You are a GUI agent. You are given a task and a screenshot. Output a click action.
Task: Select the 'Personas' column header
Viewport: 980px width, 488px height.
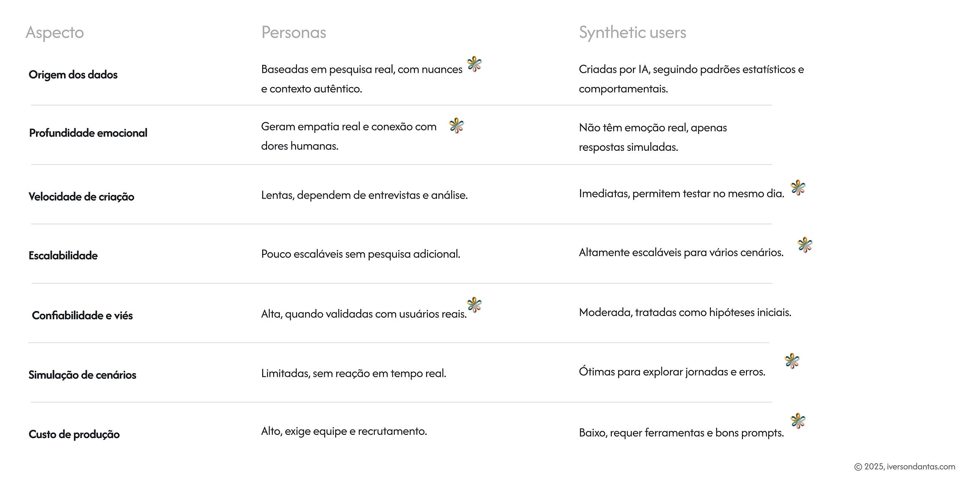pos(294,32)
